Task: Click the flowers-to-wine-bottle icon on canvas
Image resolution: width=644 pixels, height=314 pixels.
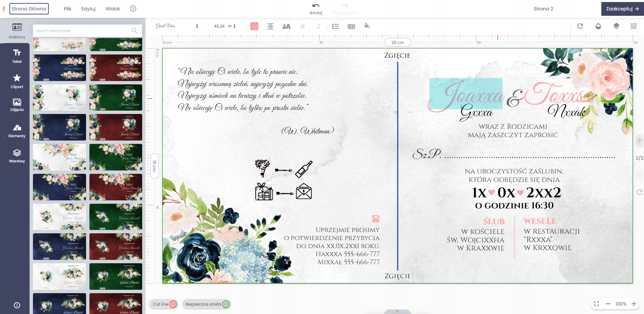Action: (284, 168)
